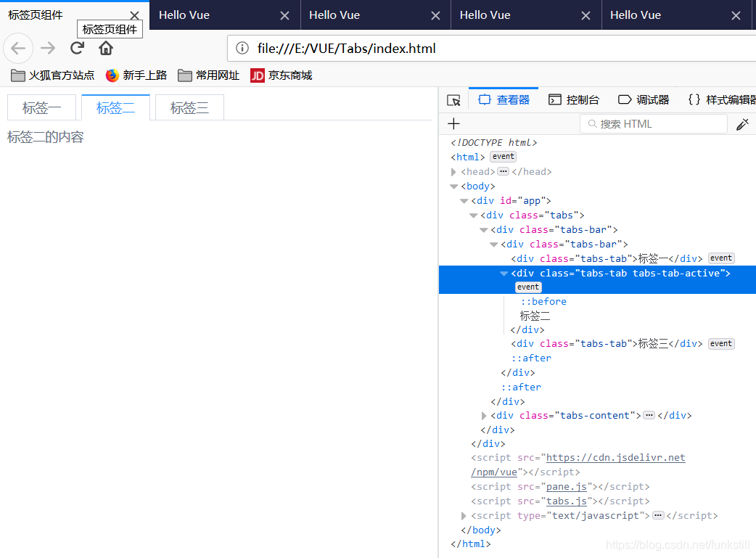Switch to the 控制台 console tab
756x558 pixels.
tap(574, 100)
